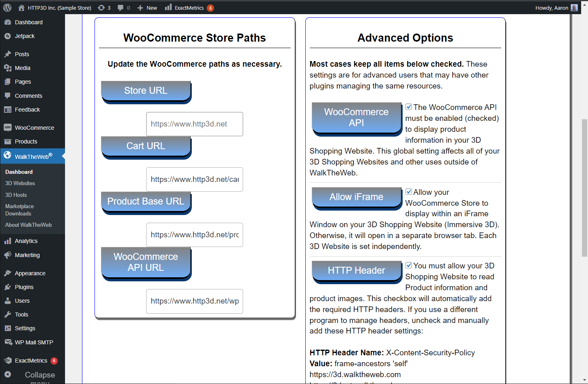This screenshot has width=588, height=384.
Task: Click the "https://3d.walktheweb.com" value text
Action: (x=355, y=374)
